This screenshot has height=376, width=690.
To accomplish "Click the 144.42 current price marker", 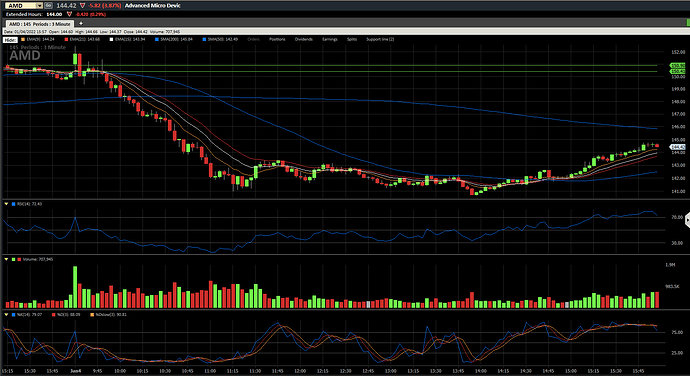I will [x=677, y=147].
